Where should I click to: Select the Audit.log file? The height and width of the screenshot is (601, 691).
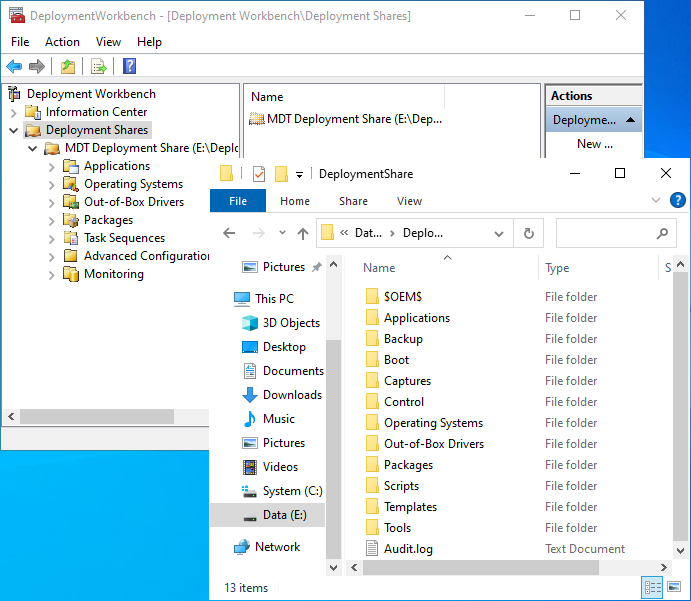408,549
